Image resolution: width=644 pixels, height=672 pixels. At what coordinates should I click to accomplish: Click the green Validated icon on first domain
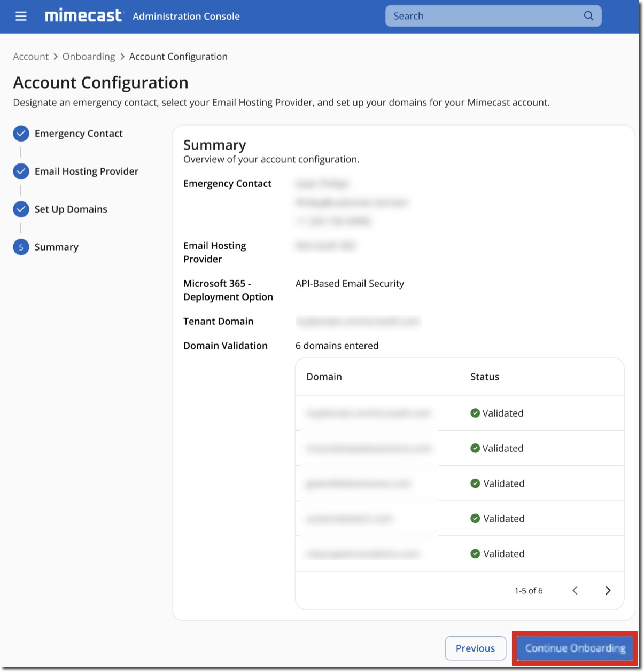[475, 412]
